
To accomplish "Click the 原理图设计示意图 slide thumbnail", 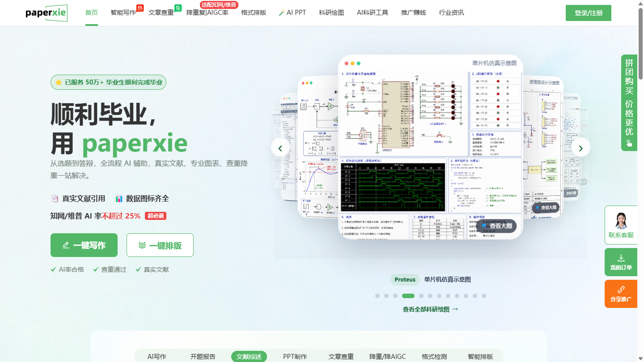I will point(543,147).
